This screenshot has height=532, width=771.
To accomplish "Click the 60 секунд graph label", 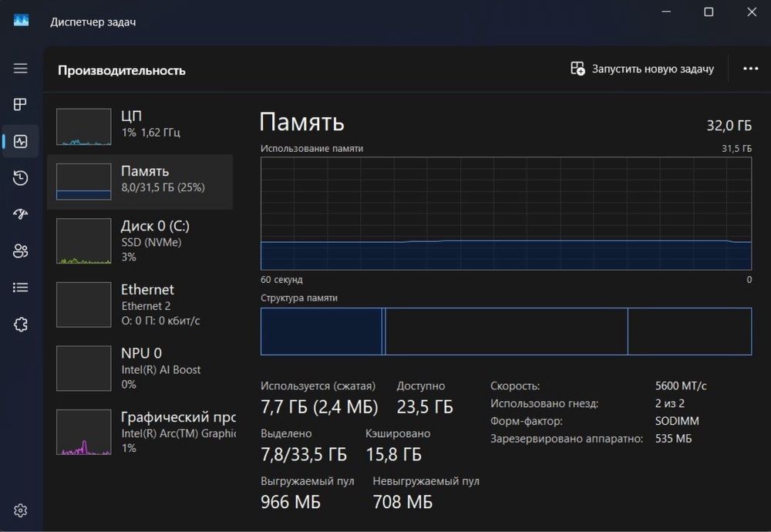I will (x=281, y=280).
